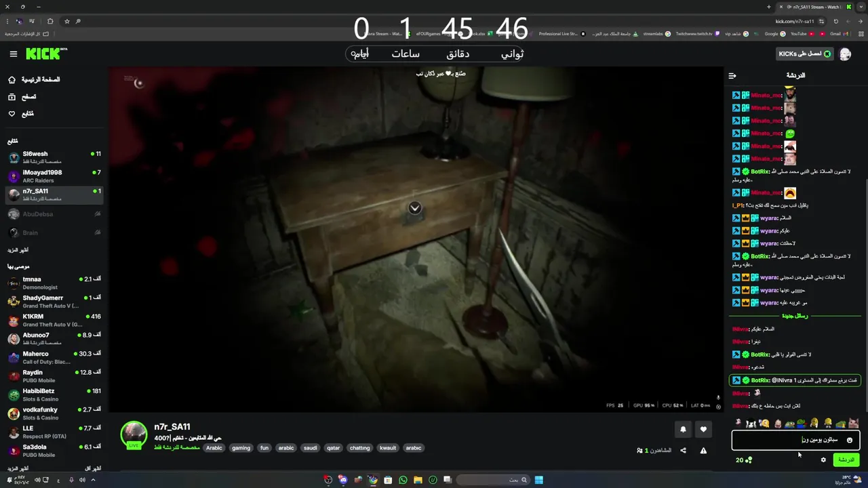Click the Arabic category tag
The image size is (868, 488).
pyautogui.click(x=214, y=448)
